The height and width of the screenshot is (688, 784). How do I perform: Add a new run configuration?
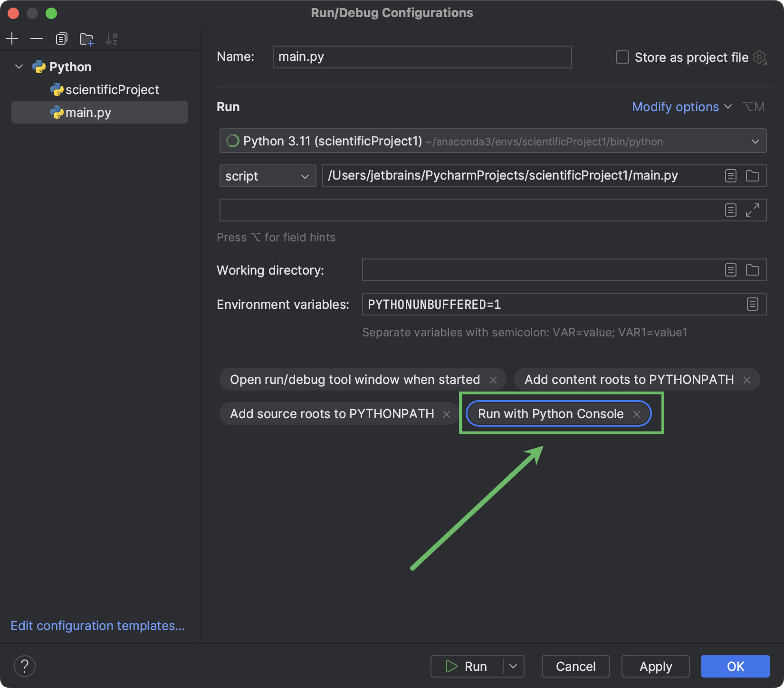[12, 38]
